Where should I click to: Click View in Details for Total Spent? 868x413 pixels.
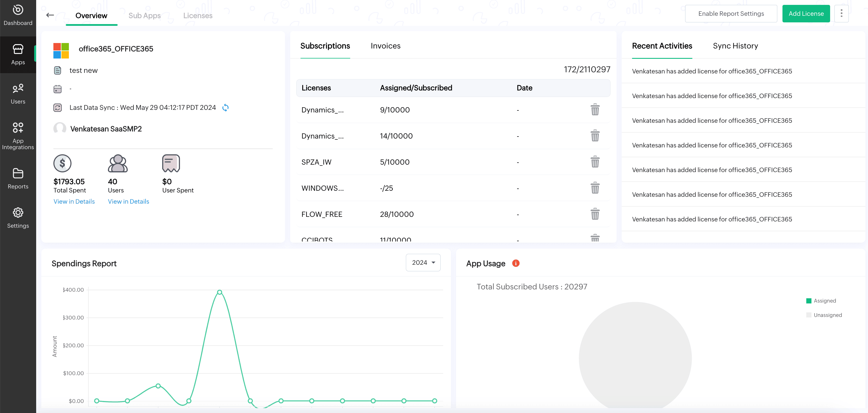tap(74, 201)
